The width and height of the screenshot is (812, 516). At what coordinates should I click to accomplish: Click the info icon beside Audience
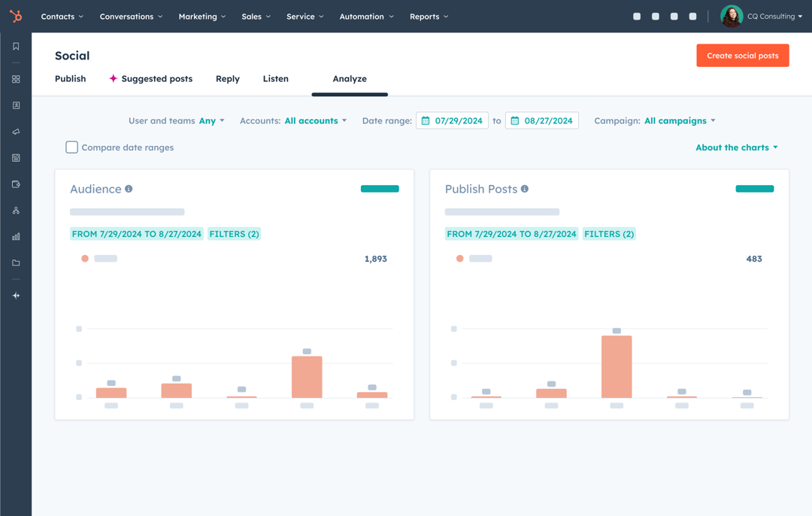coord(129,189)
